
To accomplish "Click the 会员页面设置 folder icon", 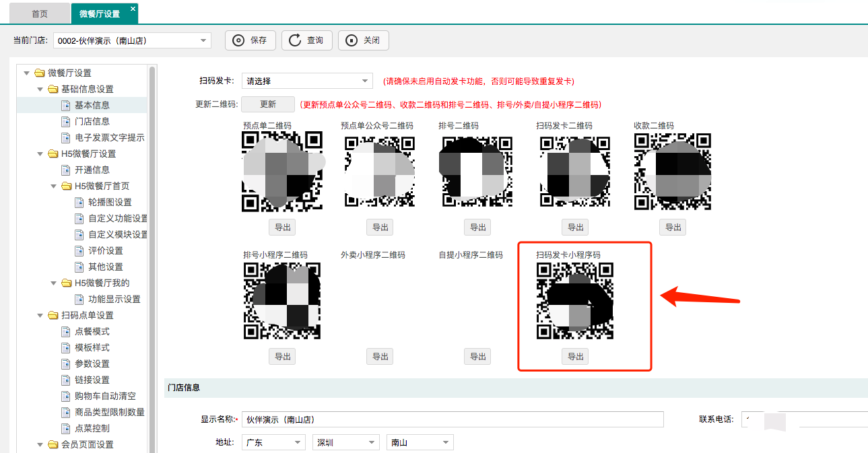I will pos(53,444).
